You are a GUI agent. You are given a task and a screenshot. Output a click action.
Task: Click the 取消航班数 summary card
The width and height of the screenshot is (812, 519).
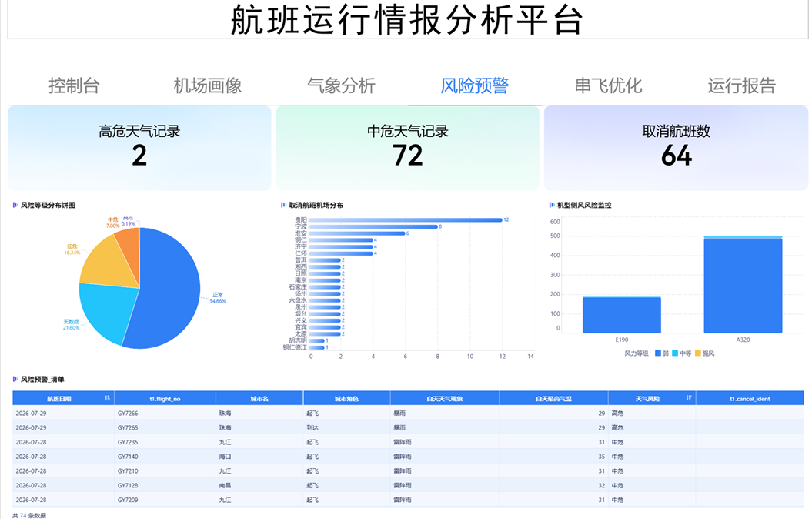(x=677, y=148)
